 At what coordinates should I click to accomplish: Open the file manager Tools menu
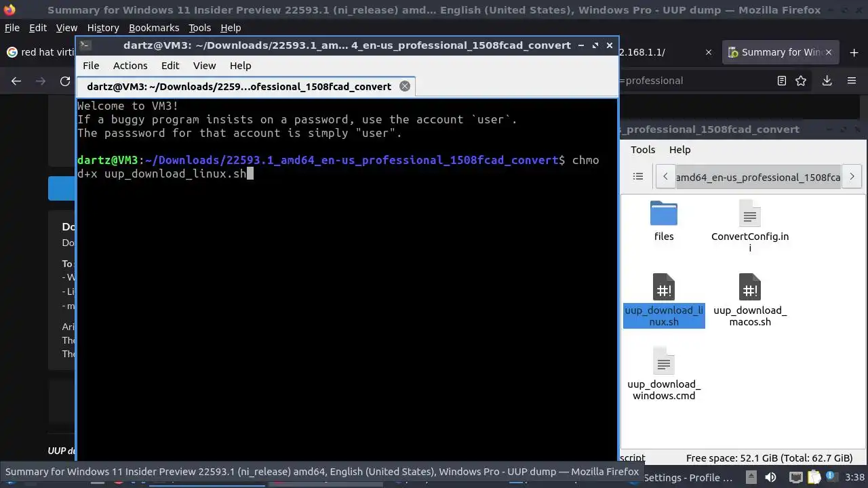(643, 150)
